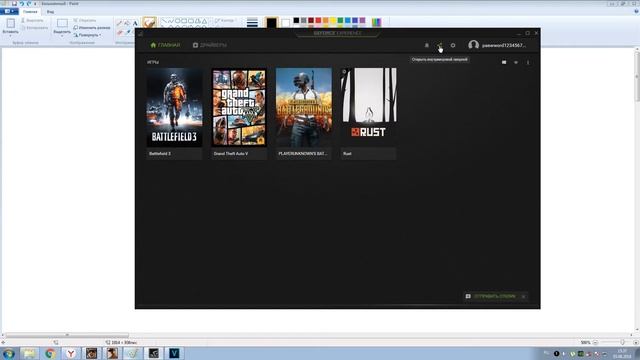The image size is (640, 360).
Task: Open GeForce Experience settings gear
Action: click(x=453, y=45)
